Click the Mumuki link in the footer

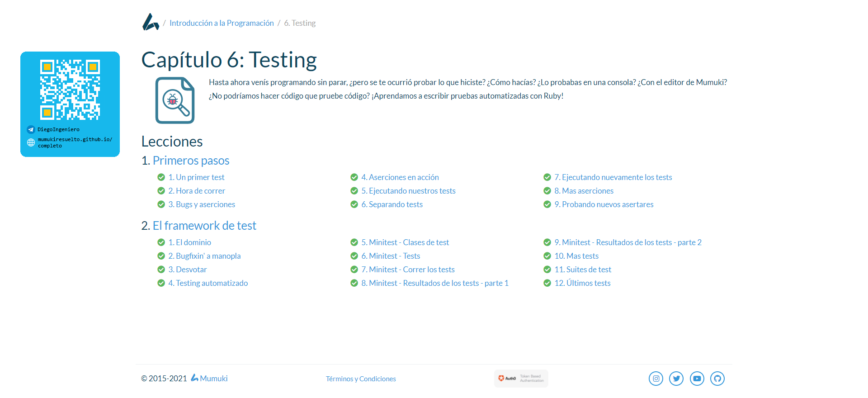(x=209, y=379)
